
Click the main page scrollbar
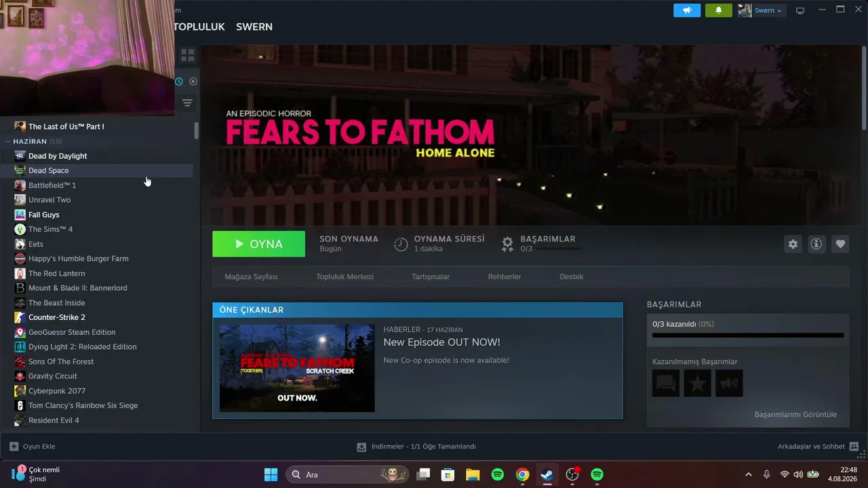[864, 88]
